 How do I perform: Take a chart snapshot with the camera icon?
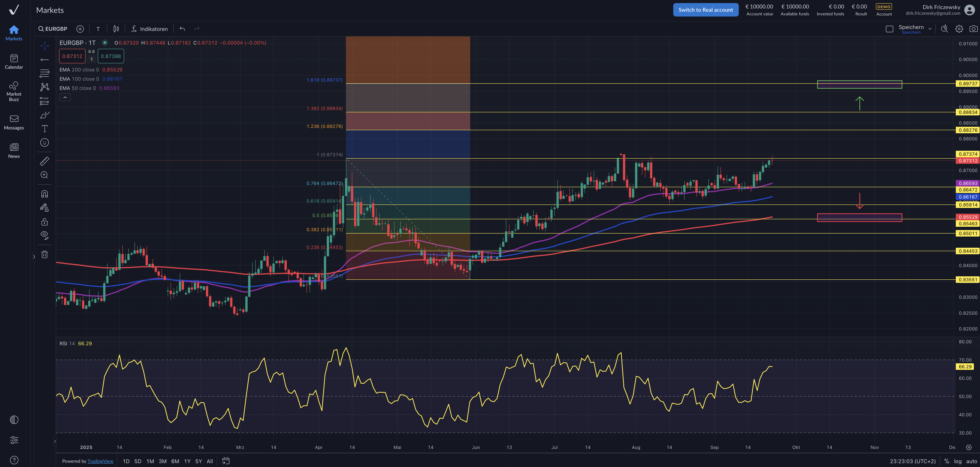973,29
